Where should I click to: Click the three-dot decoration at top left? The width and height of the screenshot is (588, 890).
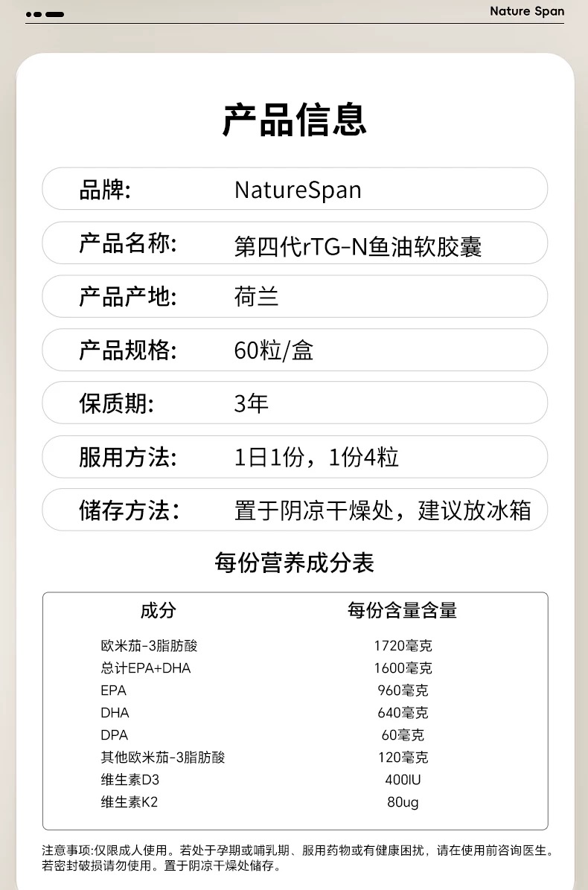(x=45, y=13)
